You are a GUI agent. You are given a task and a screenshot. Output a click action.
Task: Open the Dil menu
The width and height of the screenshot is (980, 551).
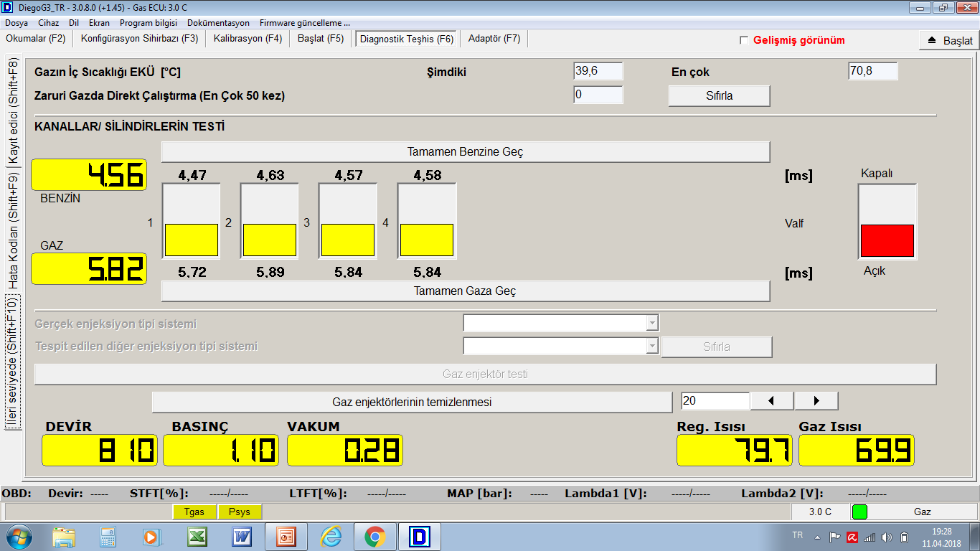pos(74,23)
